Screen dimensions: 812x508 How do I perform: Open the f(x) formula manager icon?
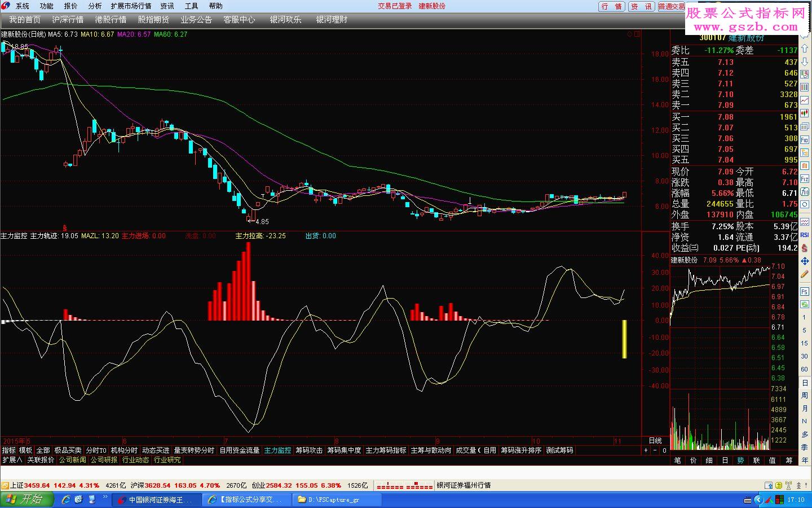click(x=805, y=192)
